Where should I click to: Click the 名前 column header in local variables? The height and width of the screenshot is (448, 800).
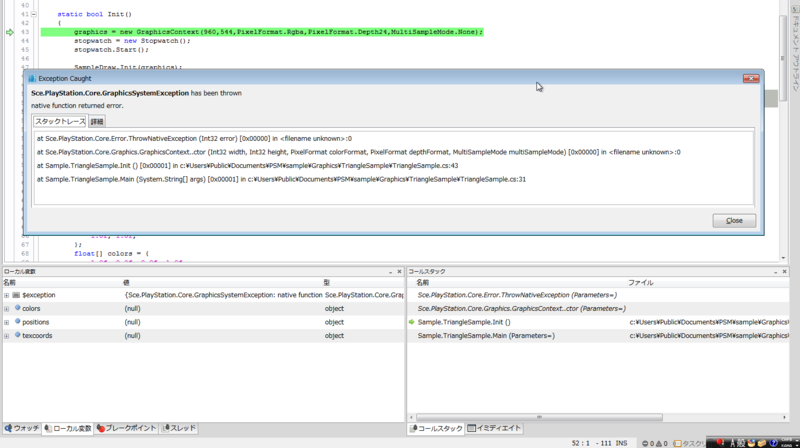[x=61, y=283]
